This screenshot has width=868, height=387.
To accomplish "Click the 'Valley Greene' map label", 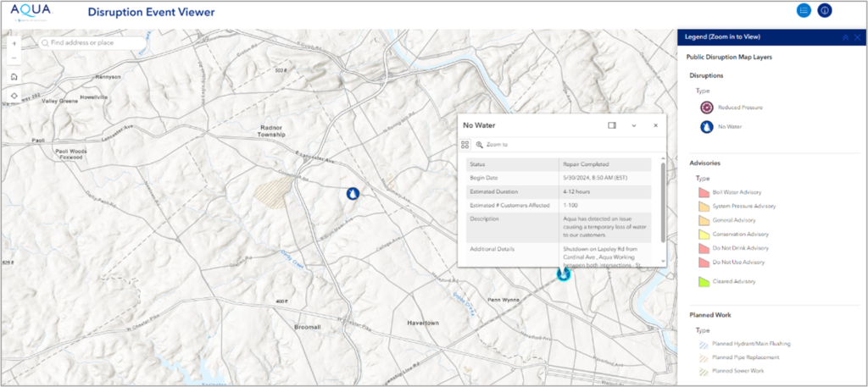I will 59,101.
